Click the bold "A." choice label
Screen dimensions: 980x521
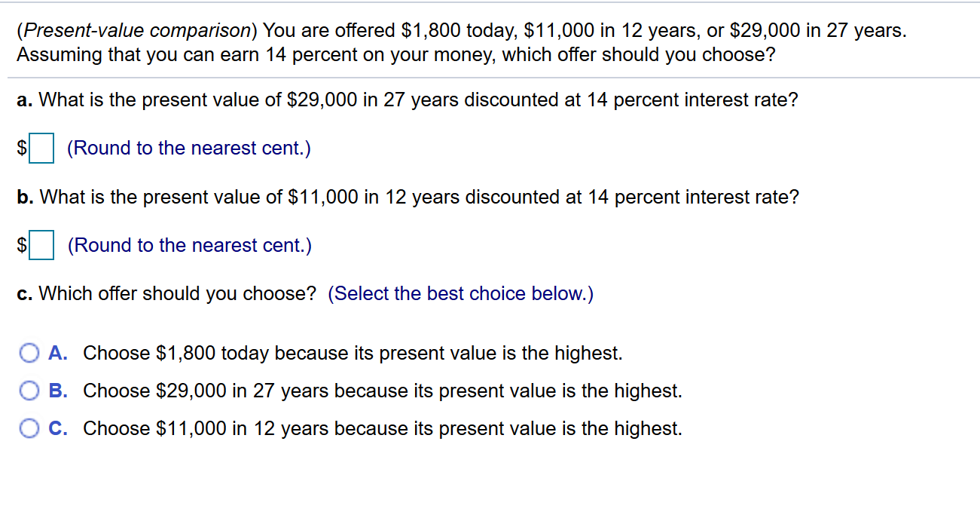pos(59,353)
